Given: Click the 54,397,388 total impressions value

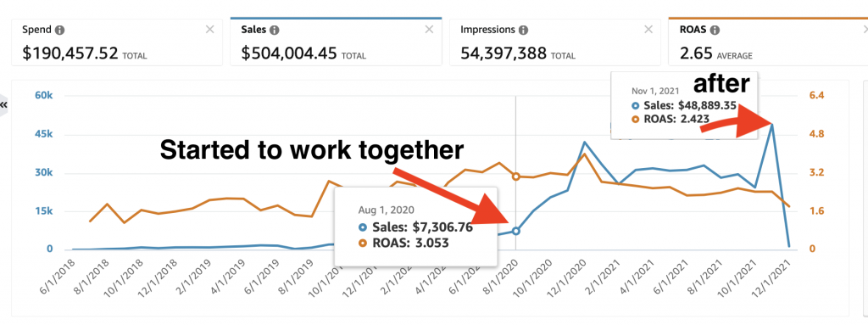Looking at the screenshot, I should point(504,53).
